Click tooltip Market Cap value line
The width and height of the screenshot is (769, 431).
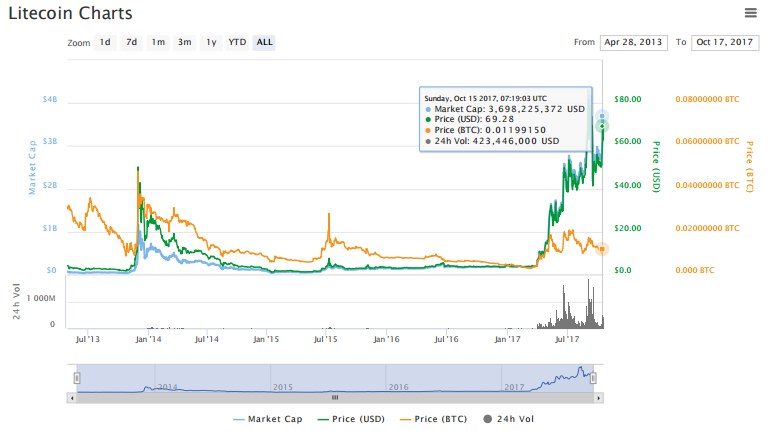505,109
